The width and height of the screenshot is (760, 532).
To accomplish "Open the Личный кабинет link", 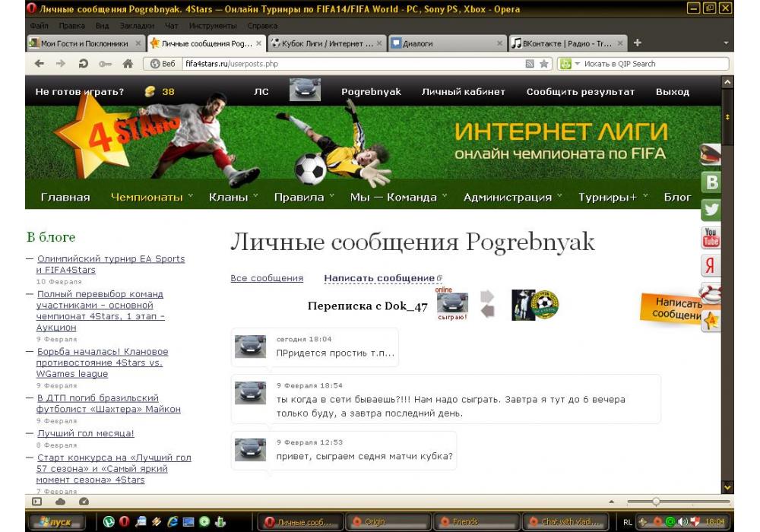I will click(463, 91).
